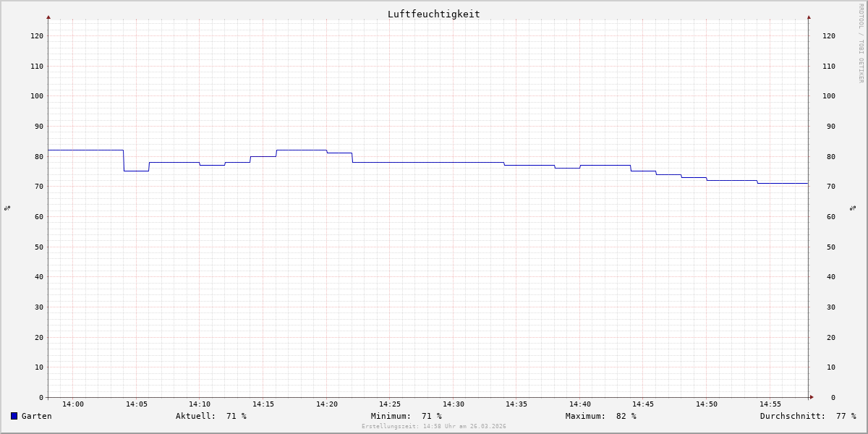Viewport: 868px width, 434px height.
Task: Click the 14:25 time axis label
Action: 390,404
